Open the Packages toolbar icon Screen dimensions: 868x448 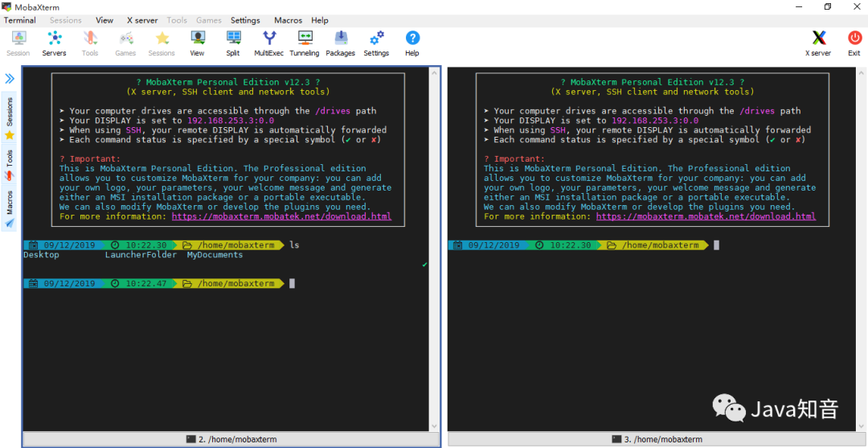[341, 43]
